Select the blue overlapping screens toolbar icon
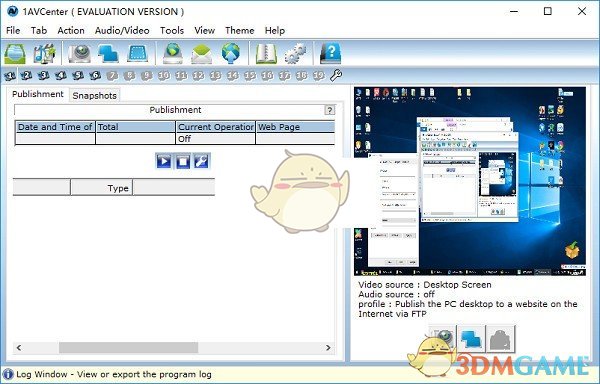The height and width of the screenshot is (384, 600). [x=108, y=54]
